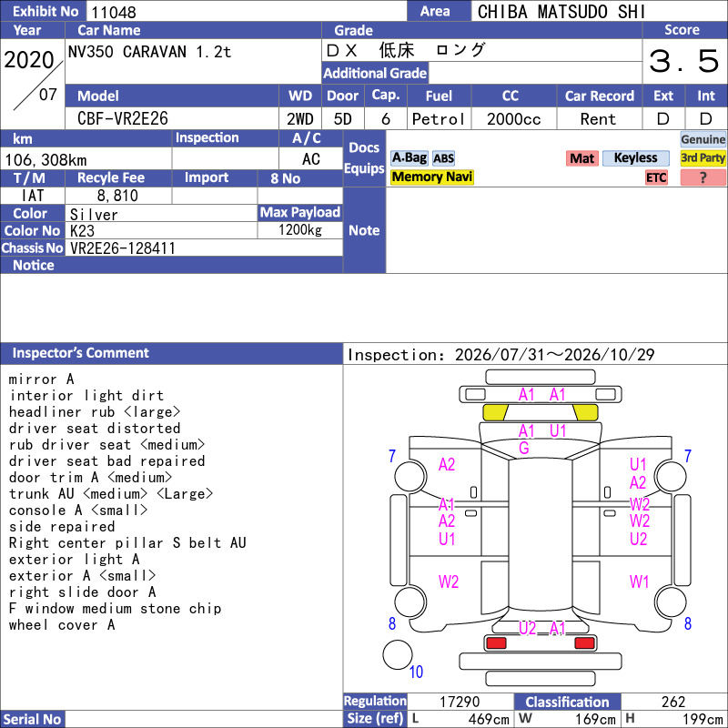Click the regulation value 17290

(x=460, y=702)
